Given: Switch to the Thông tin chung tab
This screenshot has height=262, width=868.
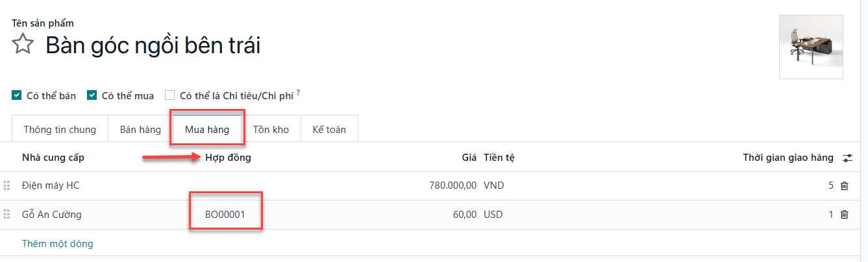Looking at the screenshot, I should coord(60,129).
